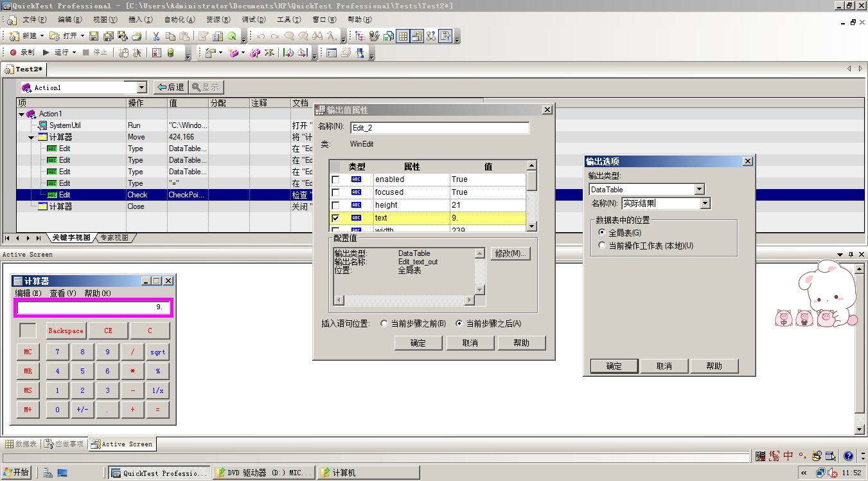Check the height property checkbox
The height and width of the screenshot is (481, 868).
pos(335,205)
